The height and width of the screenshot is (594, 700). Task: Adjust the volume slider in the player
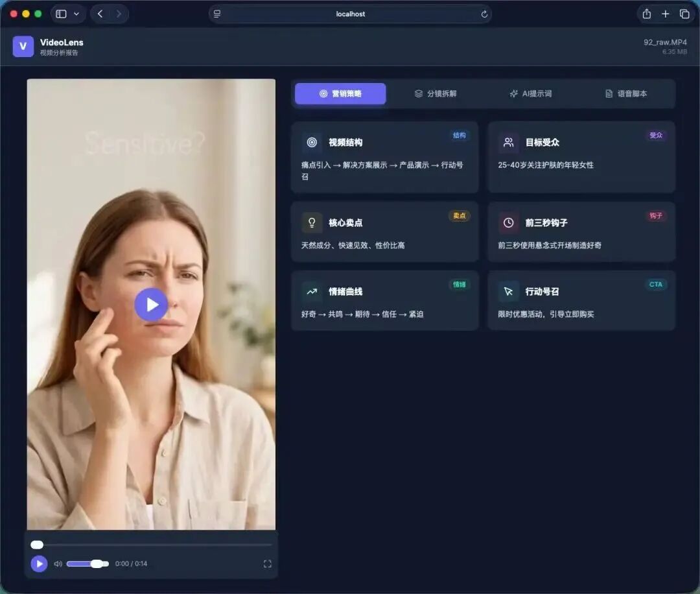coord(87,564)
